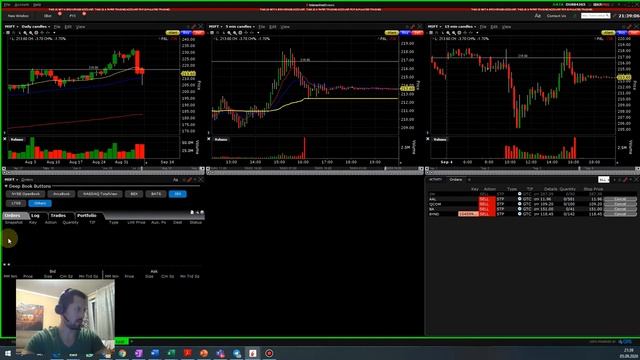640x360 pixels.
Task: Select the Activity tab in right panel
Action: [436, 180]
